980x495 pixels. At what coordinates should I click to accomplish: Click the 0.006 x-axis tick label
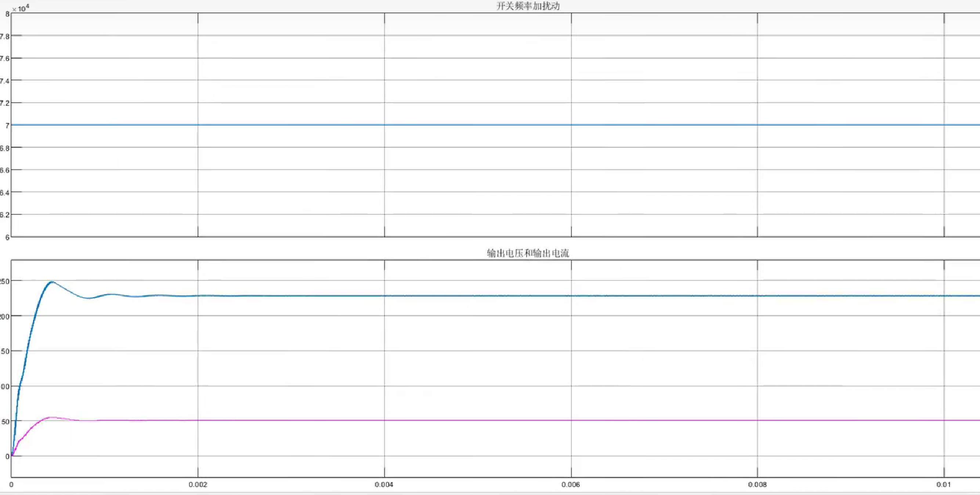click(571, 485)
